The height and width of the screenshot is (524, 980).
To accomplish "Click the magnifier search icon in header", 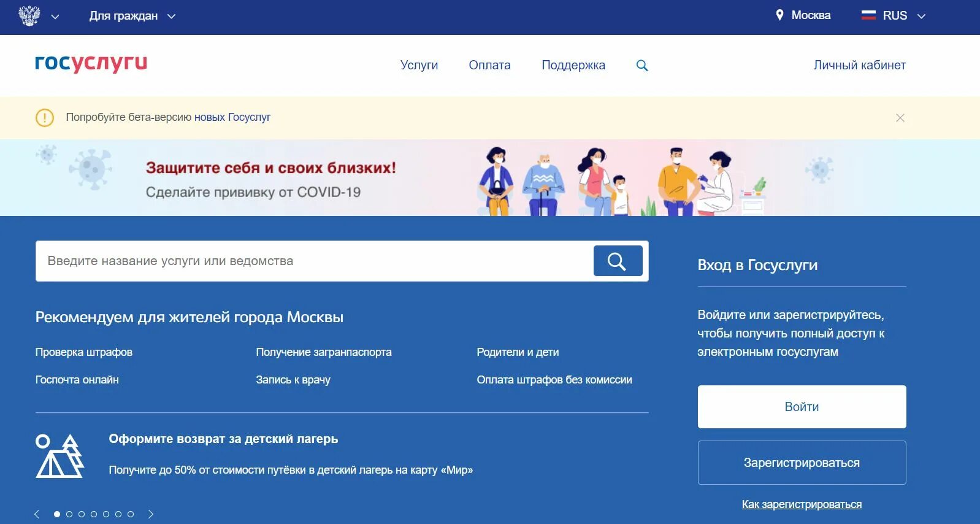I will click(642, 66).
